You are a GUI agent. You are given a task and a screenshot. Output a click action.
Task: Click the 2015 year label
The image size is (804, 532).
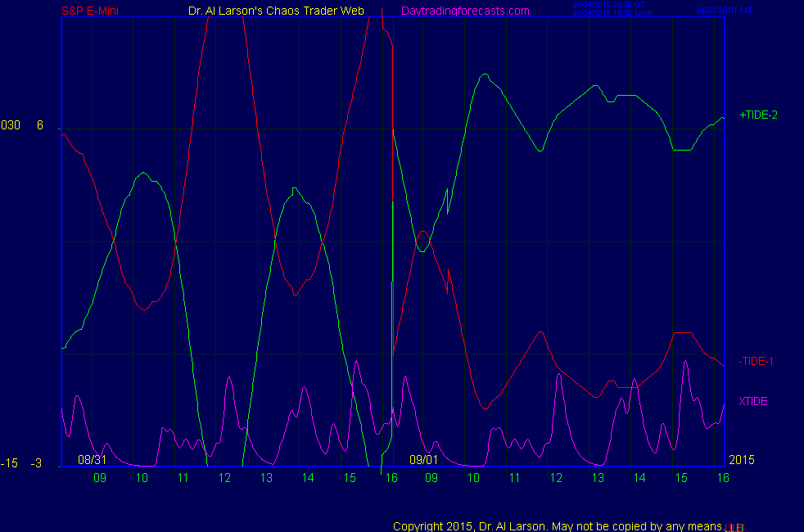(742, 459)
